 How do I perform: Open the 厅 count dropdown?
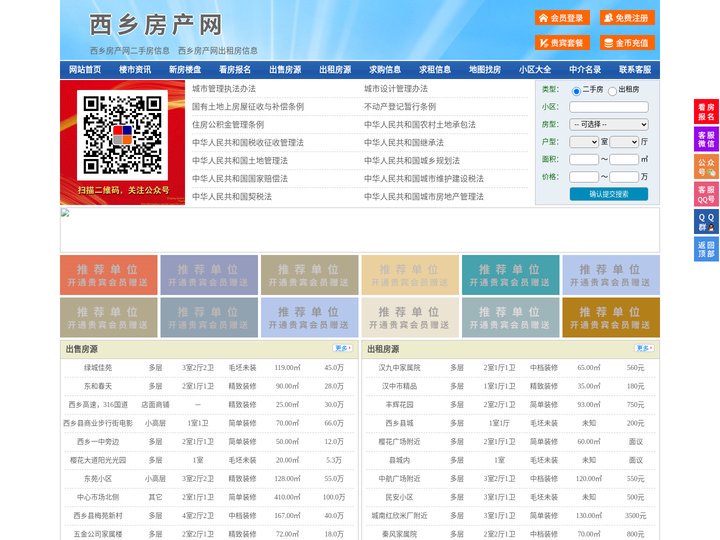point(624,142)
